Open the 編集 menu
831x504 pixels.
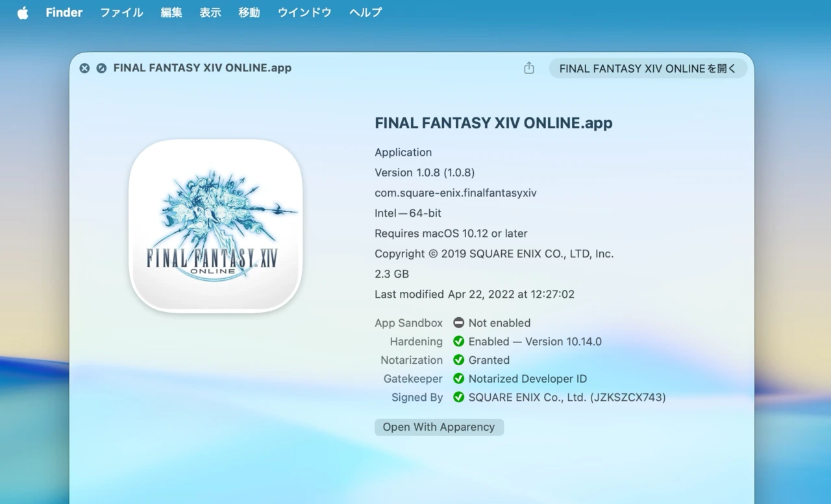tap(171, 12)
